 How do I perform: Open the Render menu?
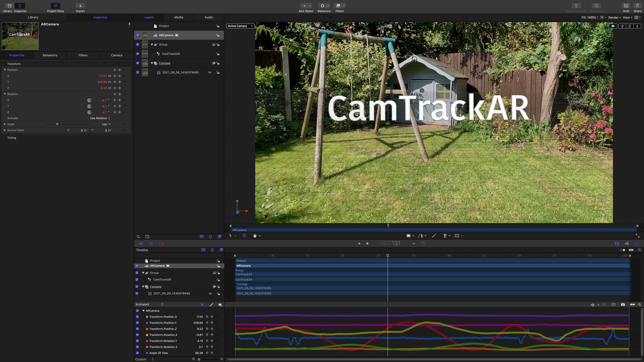(x=614, y=17)
